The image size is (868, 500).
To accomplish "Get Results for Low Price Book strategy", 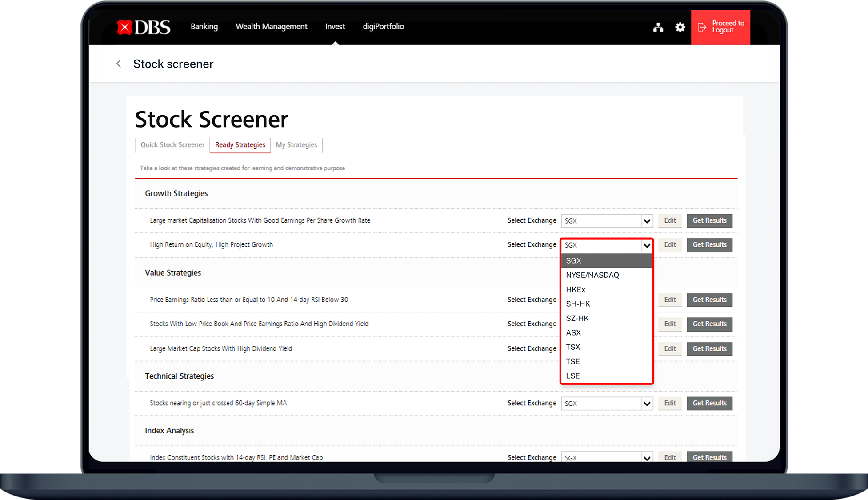I will pyautogui.click(x=709, y=324).
